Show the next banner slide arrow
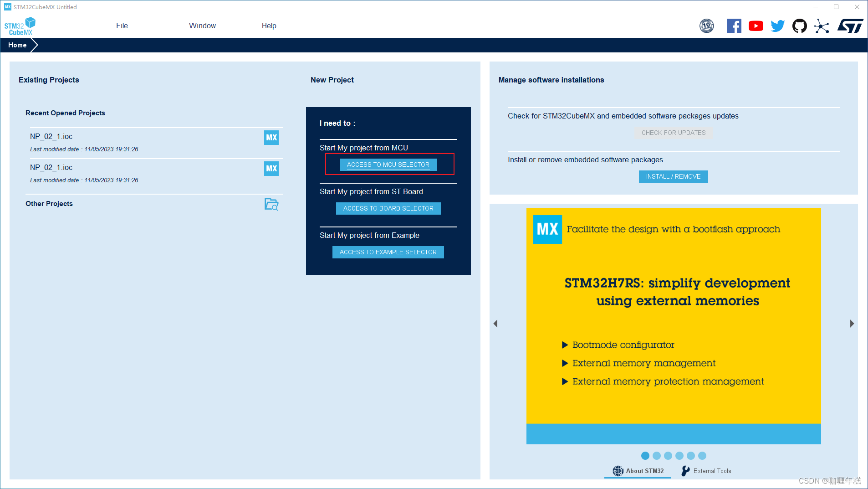868x489 pixels. [x=852, y=324]
